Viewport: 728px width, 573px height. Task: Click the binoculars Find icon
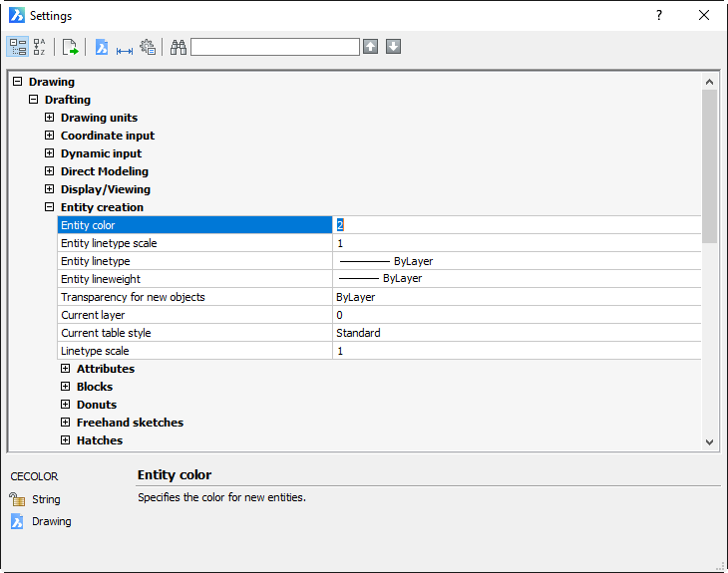[179, 47]
